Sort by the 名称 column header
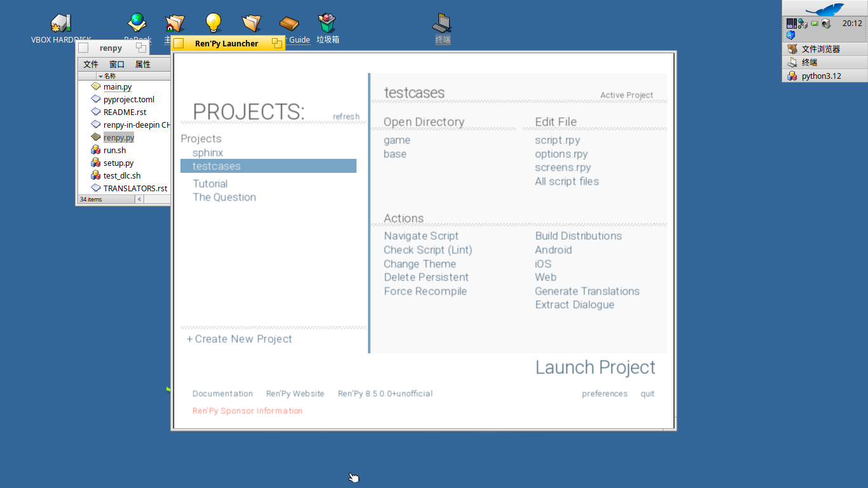Image resolution: width=868 pixels, height=488 pixels. click(x=110, y=76)
